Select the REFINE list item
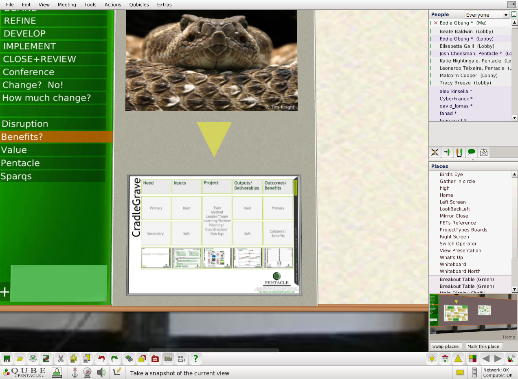518x379 pixels. pos(53,21)
